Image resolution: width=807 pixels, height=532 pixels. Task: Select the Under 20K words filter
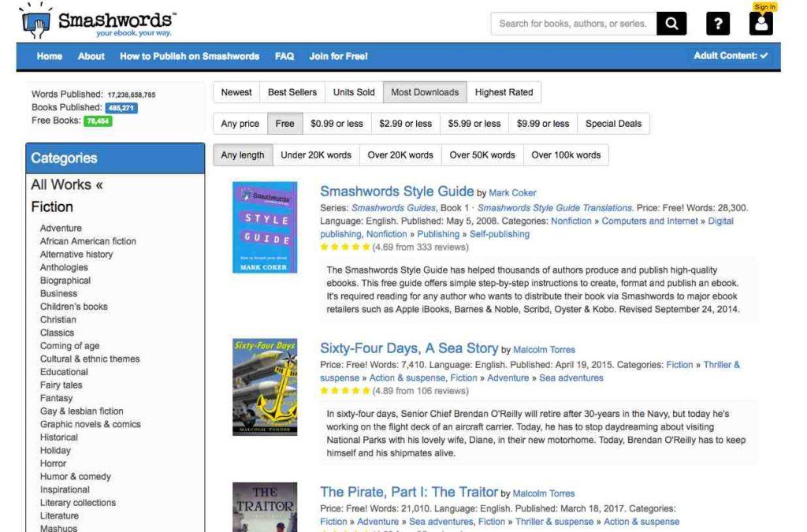tap(316, 155)
